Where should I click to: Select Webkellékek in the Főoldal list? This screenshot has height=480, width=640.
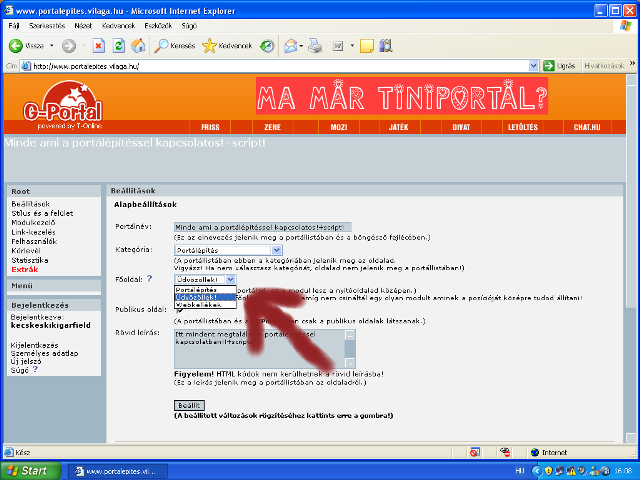point(205,304)
